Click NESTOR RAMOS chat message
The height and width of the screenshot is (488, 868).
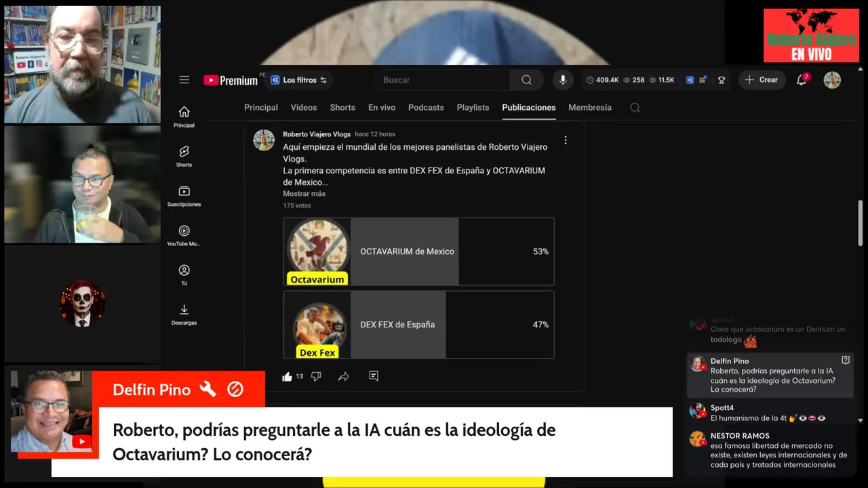[x=768, y=450]
